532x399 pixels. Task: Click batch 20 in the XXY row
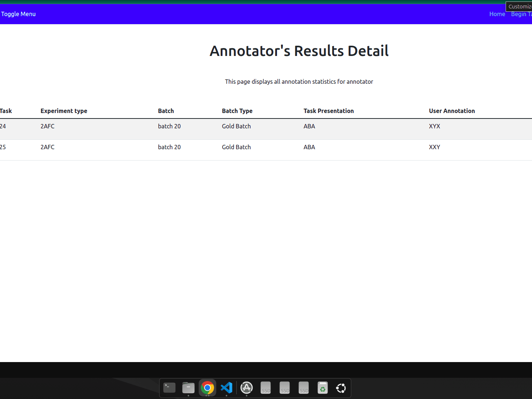(x=169, y=147)
